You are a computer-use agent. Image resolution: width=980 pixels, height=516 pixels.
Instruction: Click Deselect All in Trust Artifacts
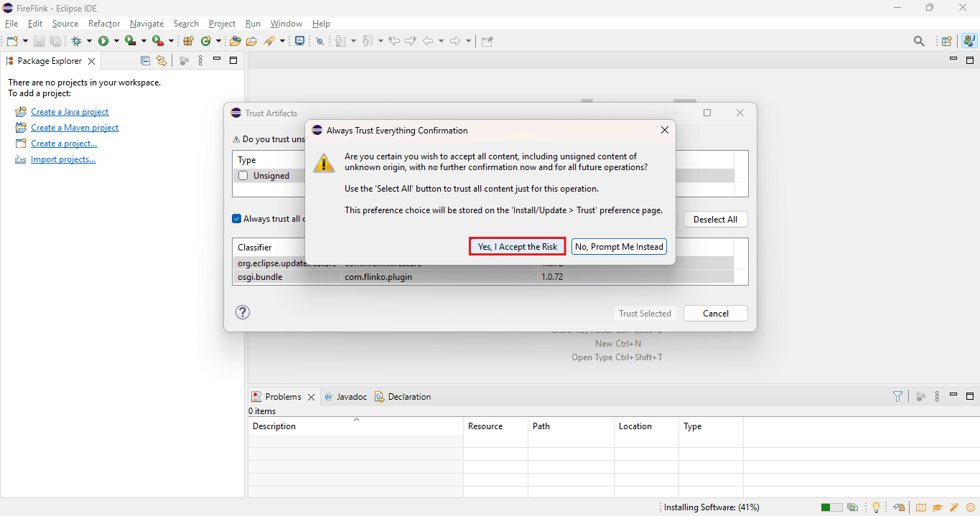click(715, 220)
